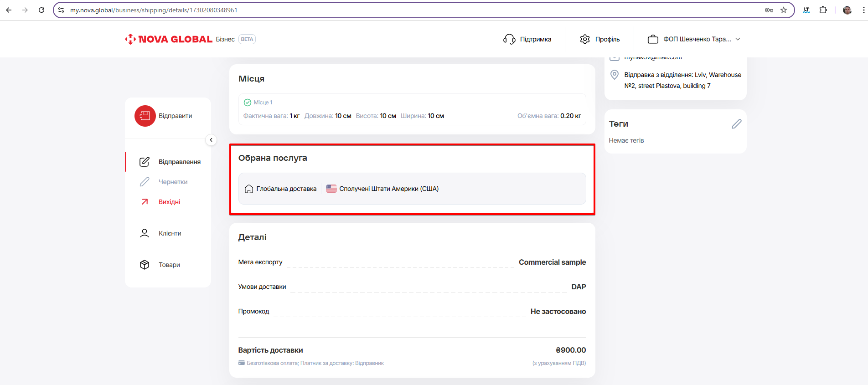The image size is (868, 385).
Task: Open Профіль settings gear
Action: [x=585, y=39]
